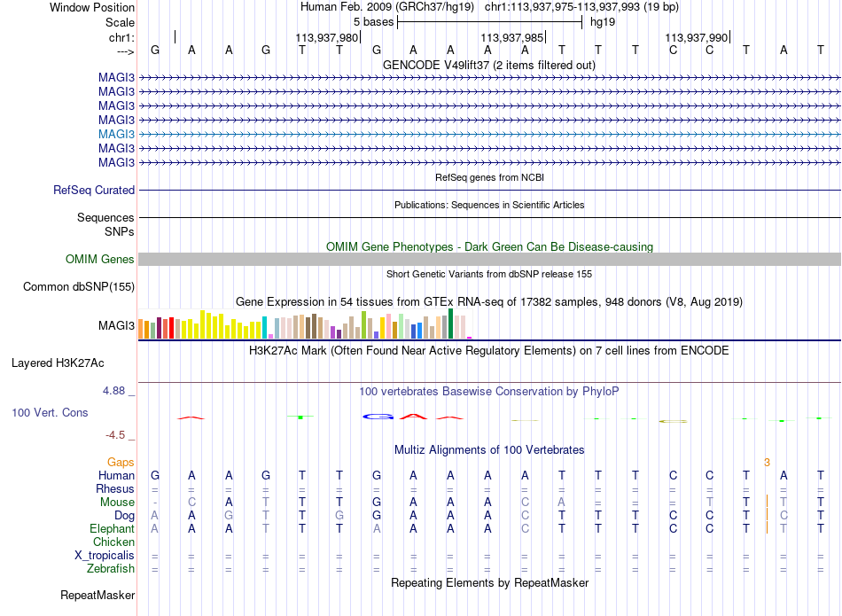Click the RepeatMasker track label

click(97, 595)
